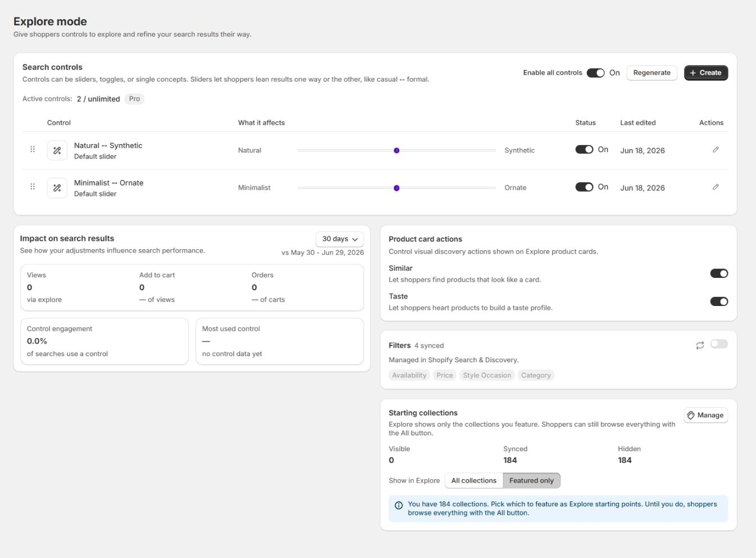Viewport: 756px width, 558px height.
Task: Click the Natural ↔ Synthetic slider handle
Action: tap(396, 150)
